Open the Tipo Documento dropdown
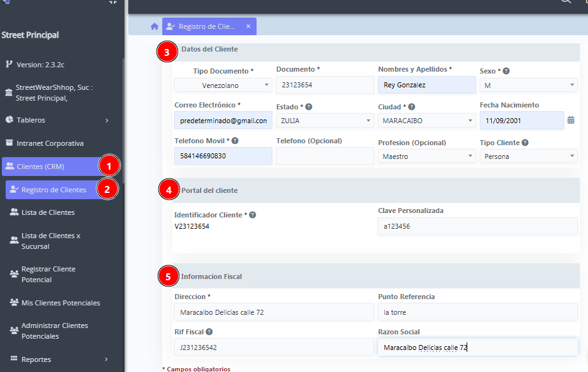The height and width of the screenshot is (372, 588). (223, 85)
